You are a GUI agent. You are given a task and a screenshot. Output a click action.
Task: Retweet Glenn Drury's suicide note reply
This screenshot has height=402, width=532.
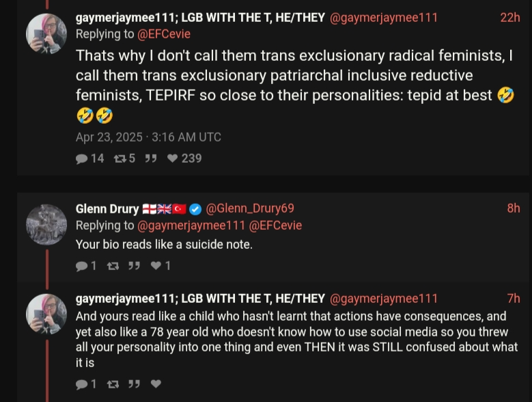point(113,266)
